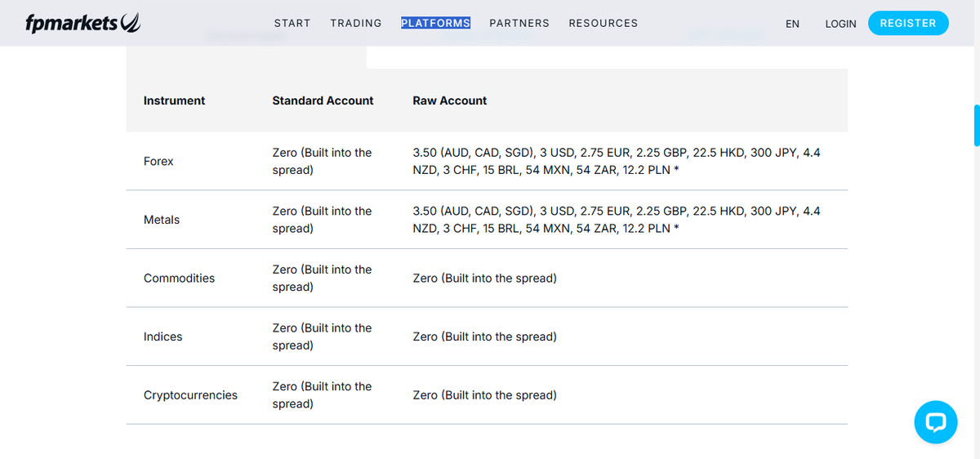Image resolution: width=980 pixels, height=459 pixels.
Task: Click Commodities Raw Account cell text
Action: tap(485, 278)
